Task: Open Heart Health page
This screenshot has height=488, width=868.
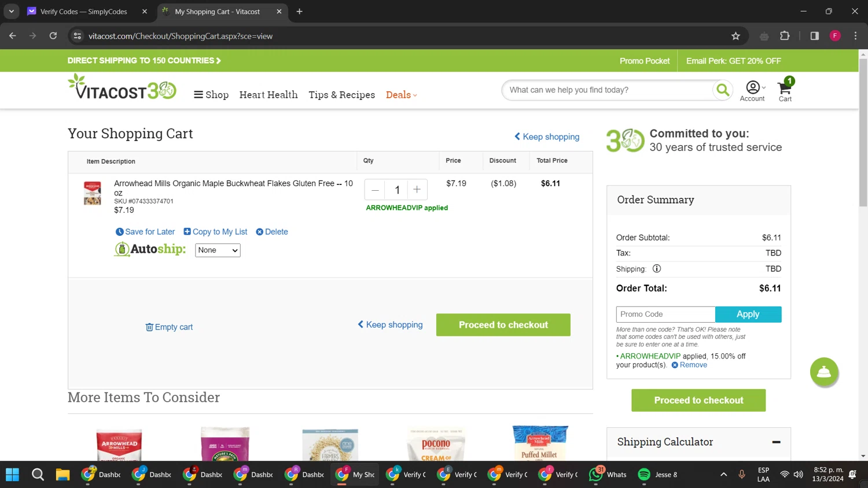Action: tap(269, 95)
